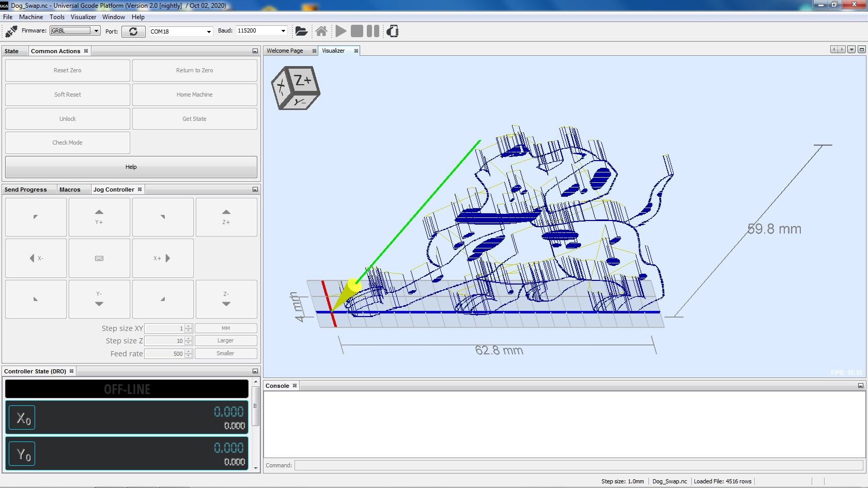Open the Tools menu
Screen dimensions: 868x488
click(x=57, y=17)
